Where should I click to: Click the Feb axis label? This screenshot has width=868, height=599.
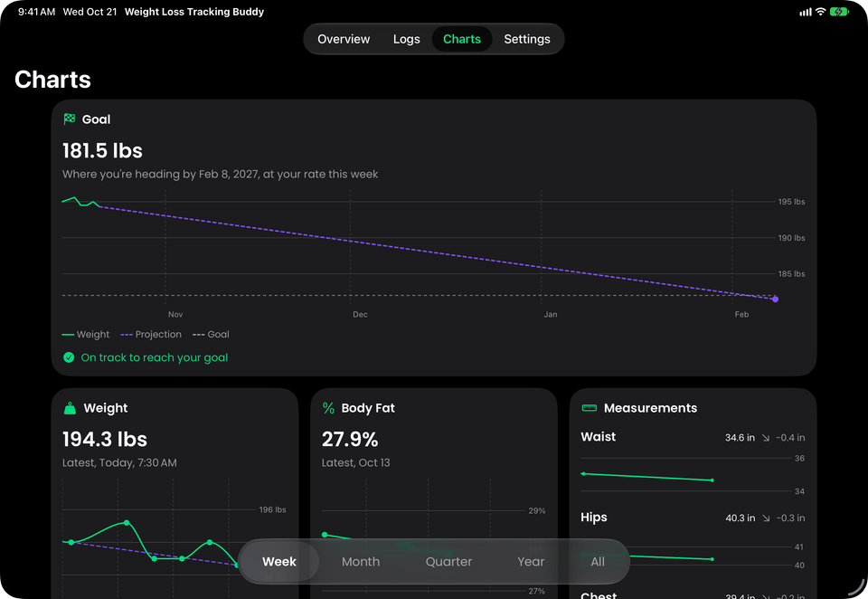coord(741,314)
